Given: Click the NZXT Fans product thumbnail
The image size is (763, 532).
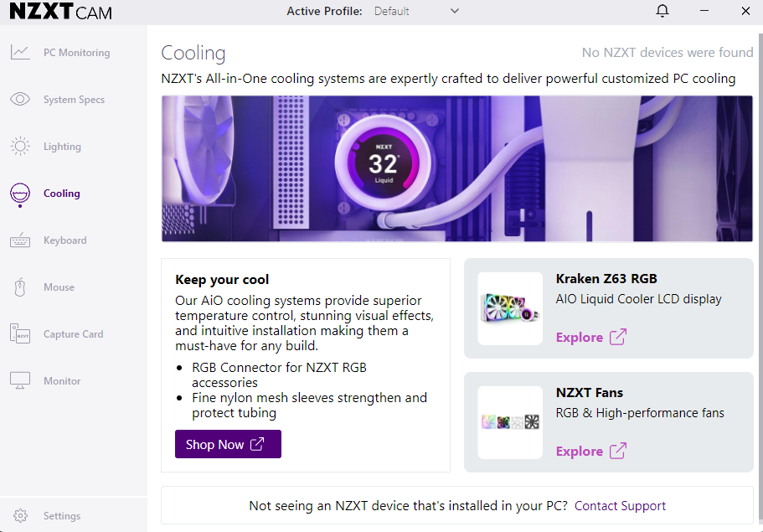Looking at the screenshot, I should click(510, 422).
